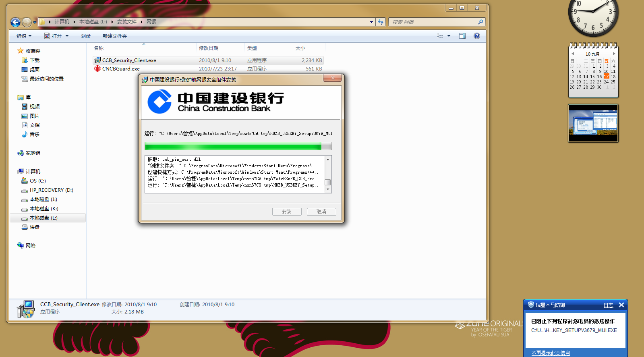
Task: Click the slideshow gadget thumbnail
Action: click(593, 123)
